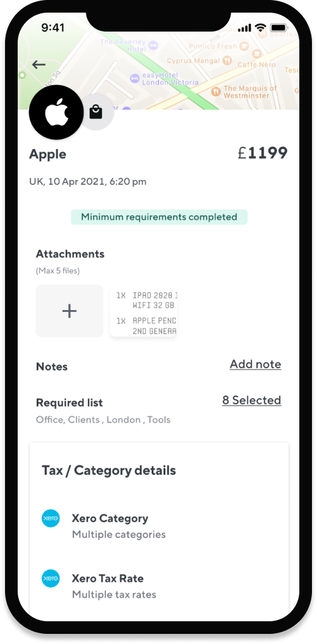Viewport: 317px width, 644px height.
Task: Open the 8 Selected link
Action: [252, 400]
